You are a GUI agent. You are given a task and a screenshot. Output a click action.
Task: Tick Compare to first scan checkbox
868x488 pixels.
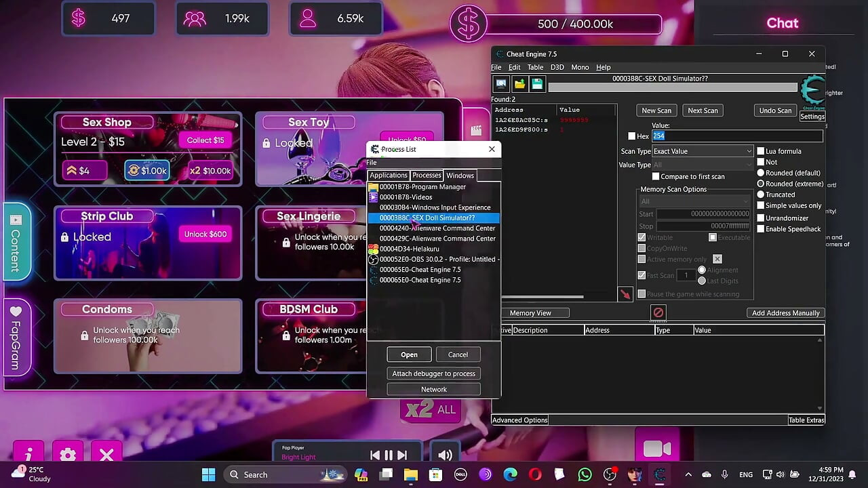pyautogui.click(x=655, y=176)
